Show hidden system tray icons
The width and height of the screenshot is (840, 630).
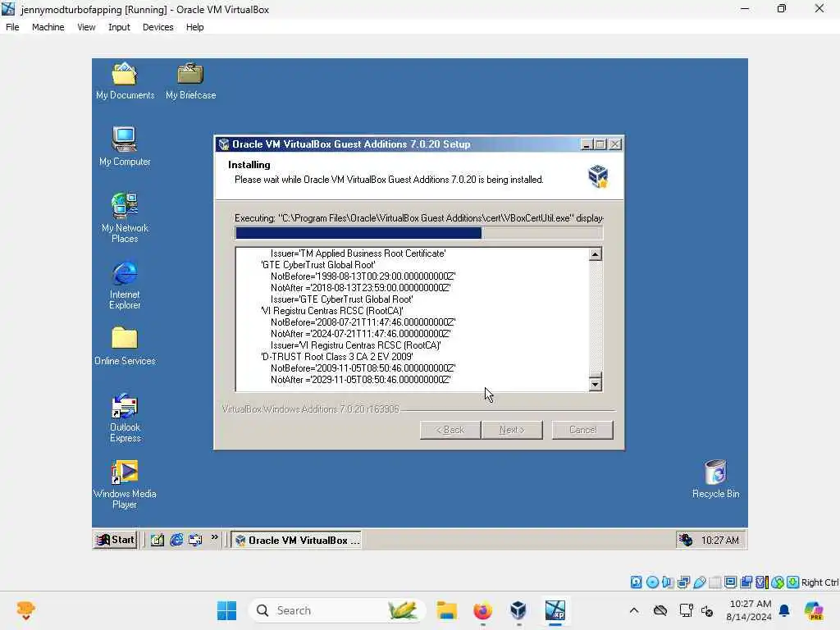(x=634, y=610)
